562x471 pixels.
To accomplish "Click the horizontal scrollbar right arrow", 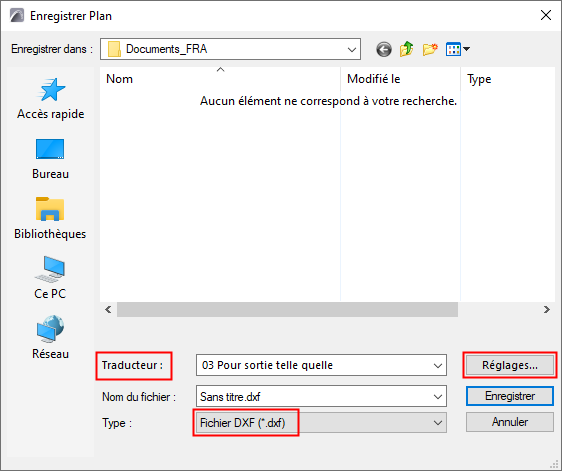I will [546, 309].
